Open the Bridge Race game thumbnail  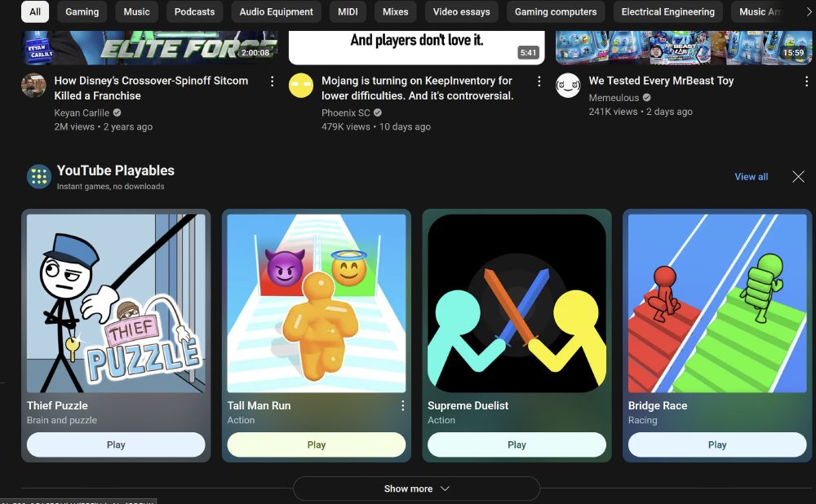[x=717, y=303]
